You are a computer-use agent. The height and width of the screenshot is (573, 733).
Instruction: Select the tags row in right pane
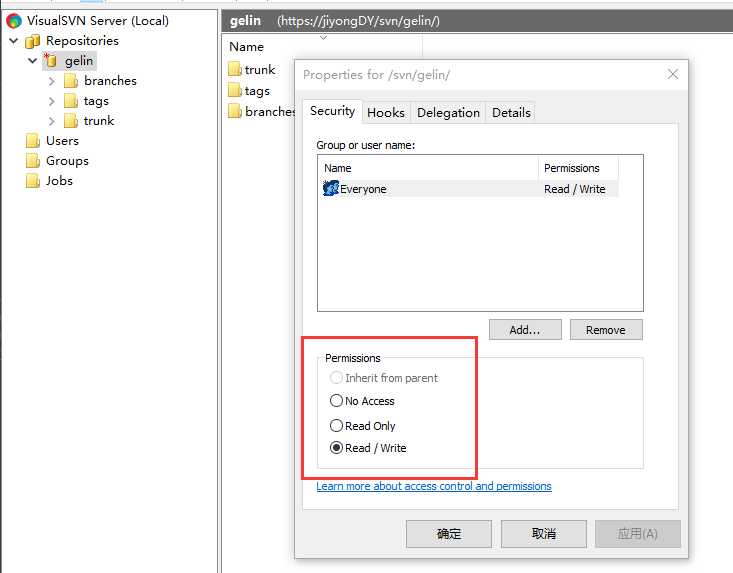coord(249,90)
